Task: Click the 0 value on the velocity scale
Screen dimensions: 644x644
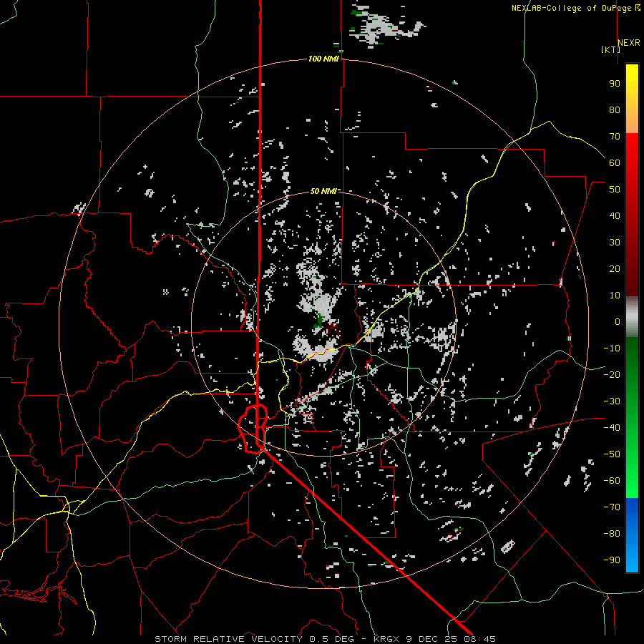Action: click(618, 321)
